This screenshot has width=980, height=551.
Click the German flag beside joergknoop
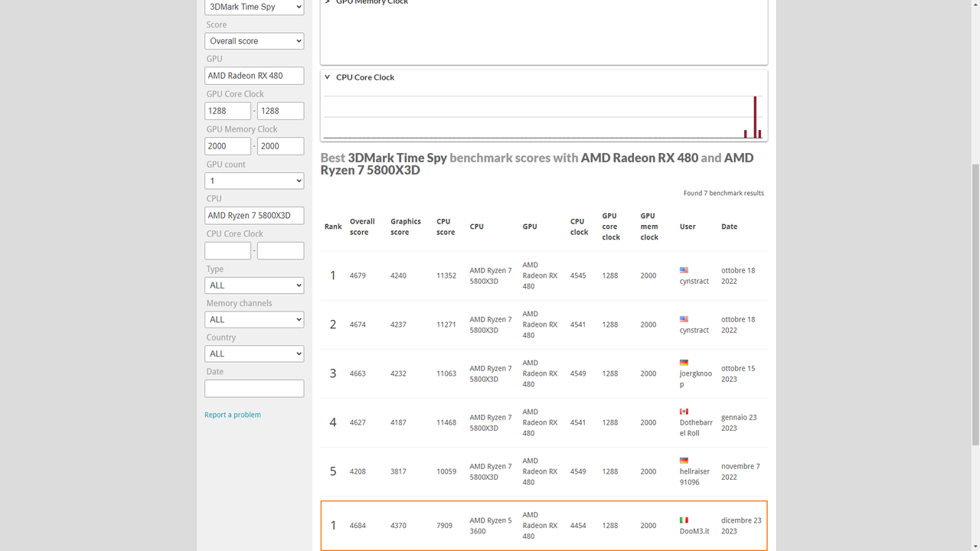(x=684, y=363)
